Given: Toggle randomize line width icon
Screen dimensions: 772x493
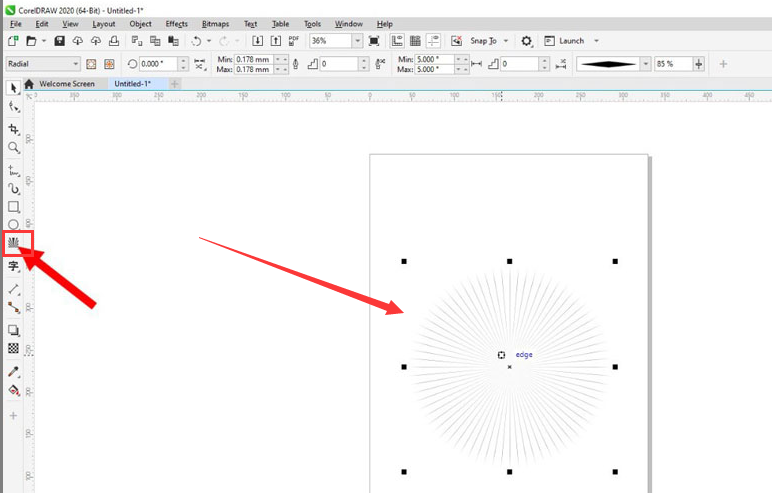Looking at the screenshot, I should 380,64.
